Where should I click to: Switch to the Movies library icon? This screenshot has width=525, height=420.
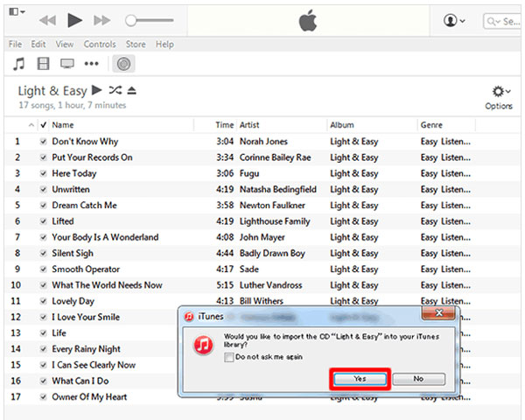coord(43,64)
